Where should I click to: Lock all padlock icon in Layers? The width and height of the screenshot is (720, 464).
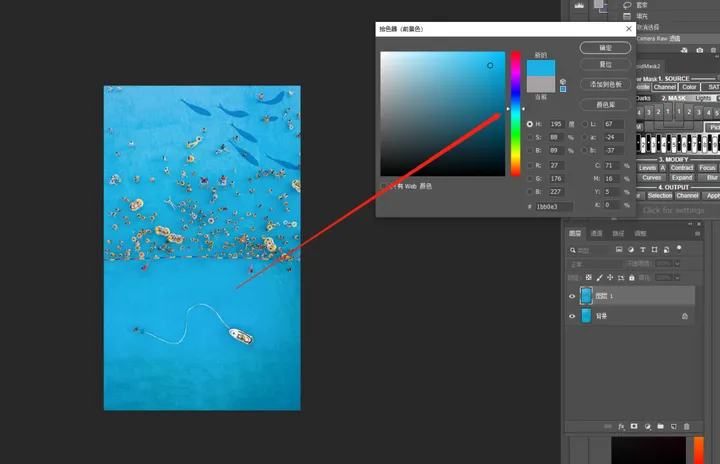pyautogui.click(x=632, y=277)
